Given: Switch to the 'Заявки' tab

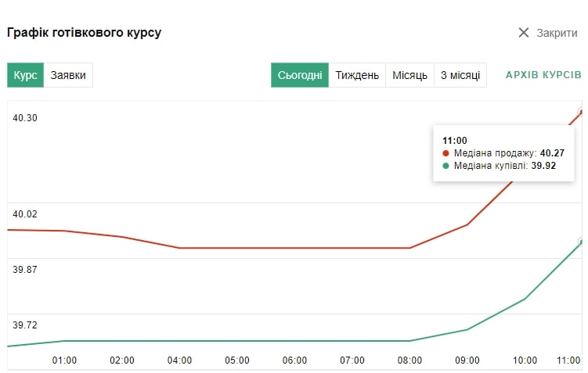Looking at the screenshot, I should click(x=68, y=76).
